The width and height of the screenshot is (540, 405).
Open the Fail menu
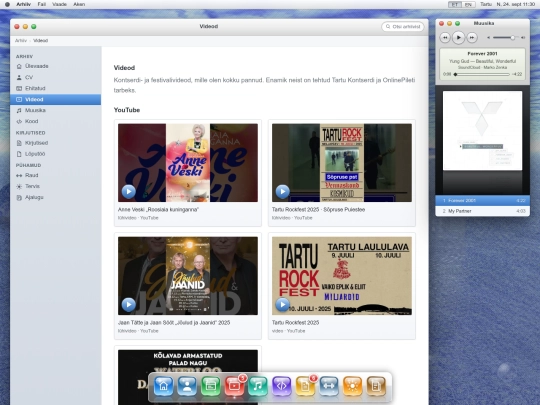(x=42, y=4)
